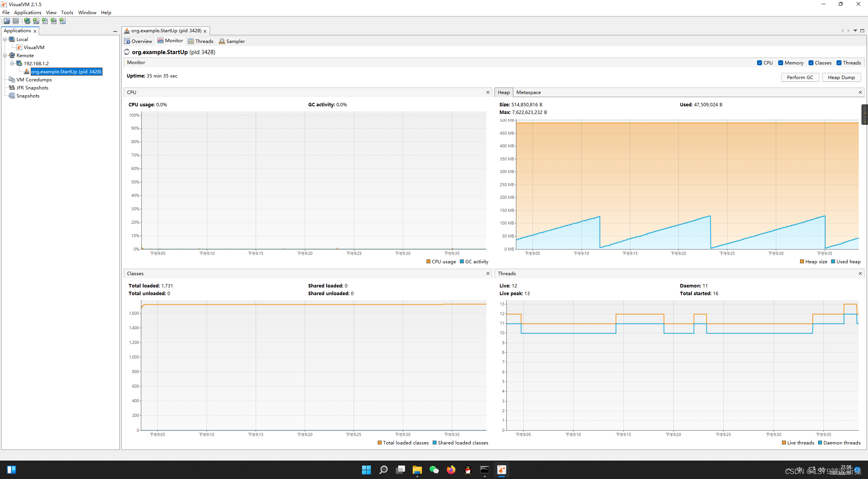This screenshot has height=479, width=868.
Task: Open Firefox from taskbar
Action: point(451,470)
